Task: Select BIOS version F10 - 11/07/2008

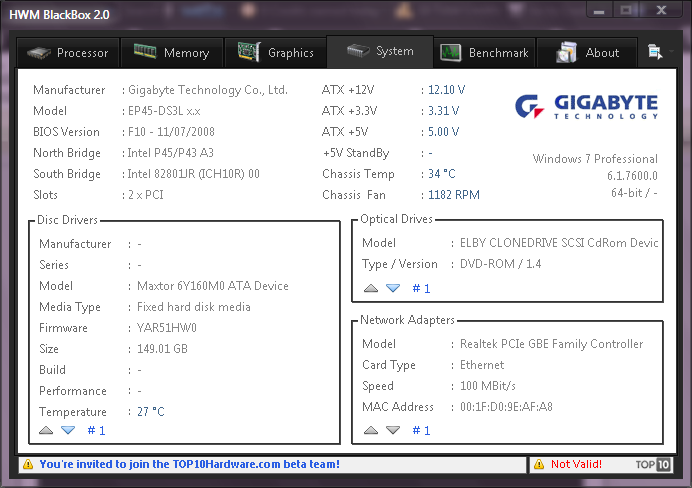Action: pos(171,132)
